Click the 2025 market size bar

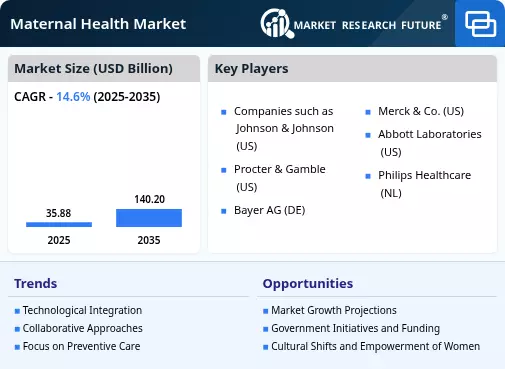59,224
